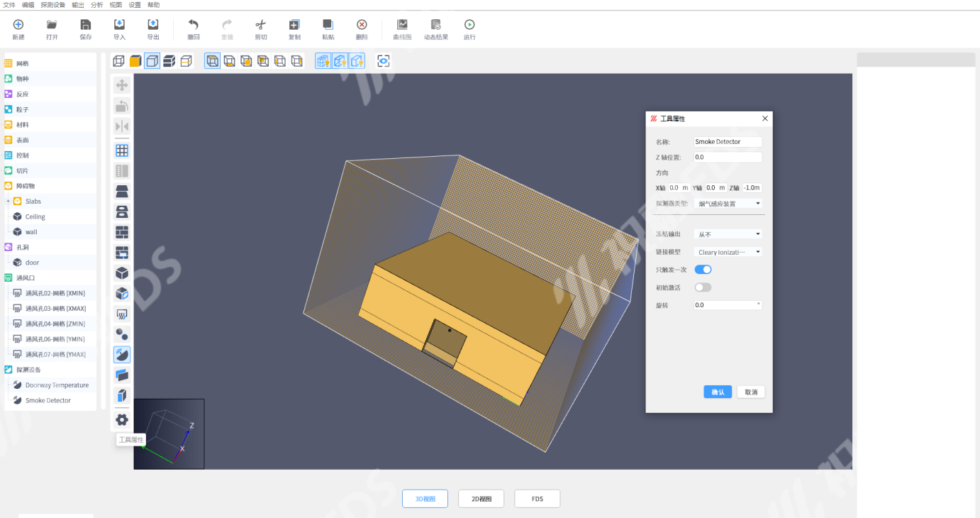
Task: Select the vent tool with heat waves icon
Action: (122, 314)
